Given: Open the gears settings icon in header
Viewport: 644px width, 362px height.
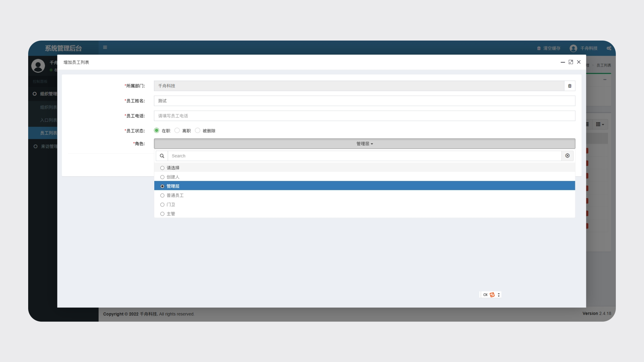Looking at the screenshot, I should 609,48.
